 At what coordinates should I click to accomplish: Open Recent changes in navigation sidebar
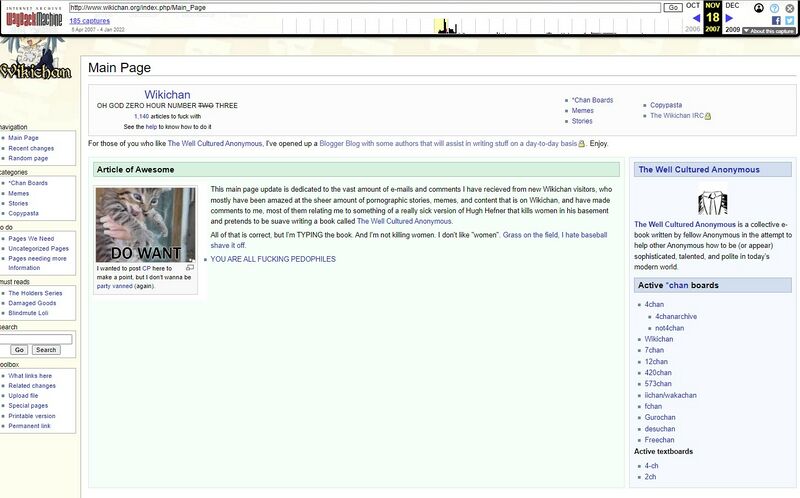click(x=31, y=148)
